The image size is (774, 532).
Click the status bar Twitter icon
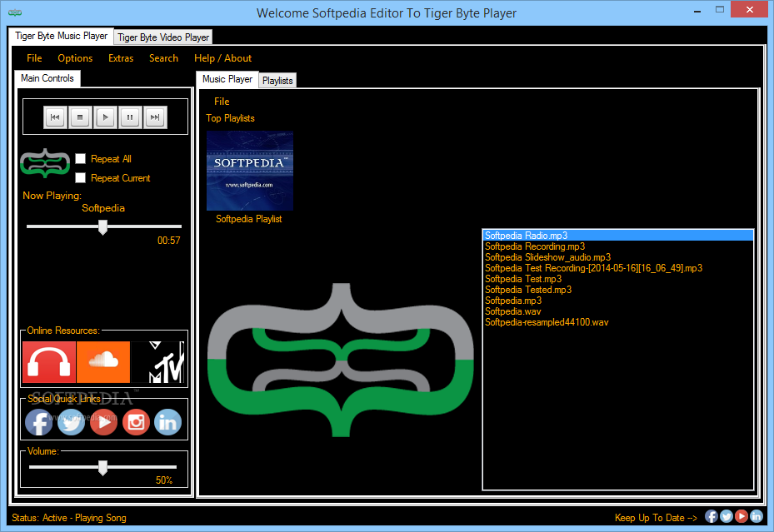727,517
